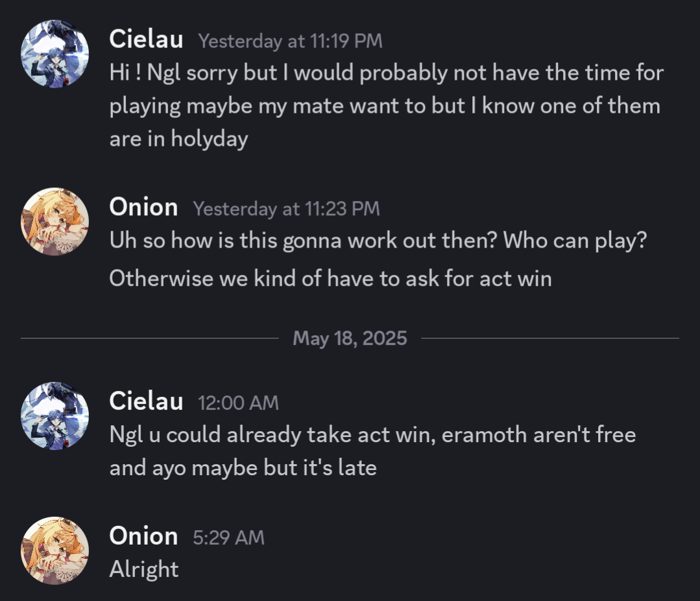The width and height of the screenshot is (700, 601).
Task: Click the "May 18, 2025" date divider
Action: [x=350, y=338]
